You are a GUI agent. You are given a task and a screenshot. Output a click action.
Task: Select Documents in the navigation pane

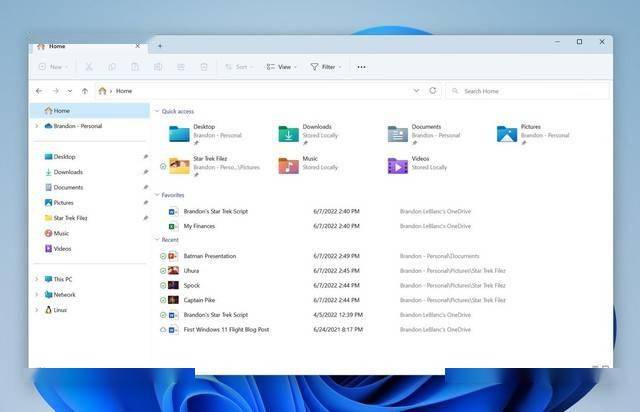coord(68,187)
